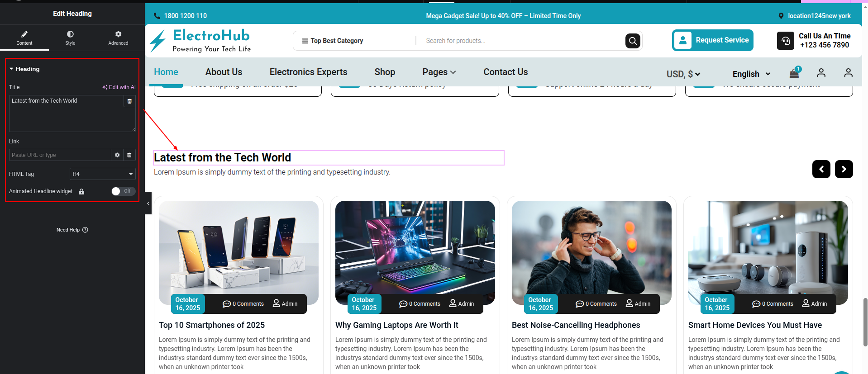The image size is (868, 374).
Task: Click Edit with AI link
Action: (119, 87)
